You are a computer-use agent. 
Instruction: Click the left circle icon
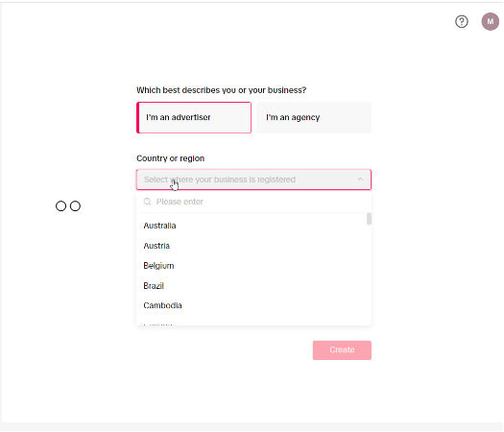[60, 206]
